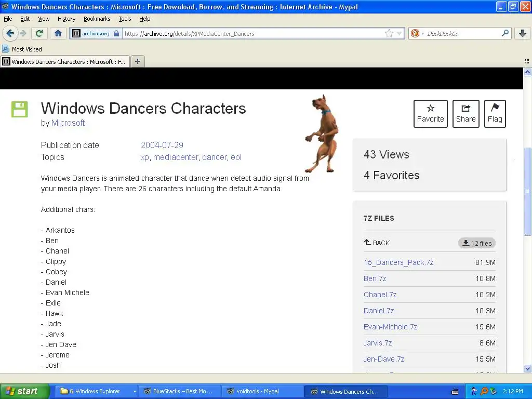
Task: Click the 4 Favorites stat
Action: click(392, 176)
